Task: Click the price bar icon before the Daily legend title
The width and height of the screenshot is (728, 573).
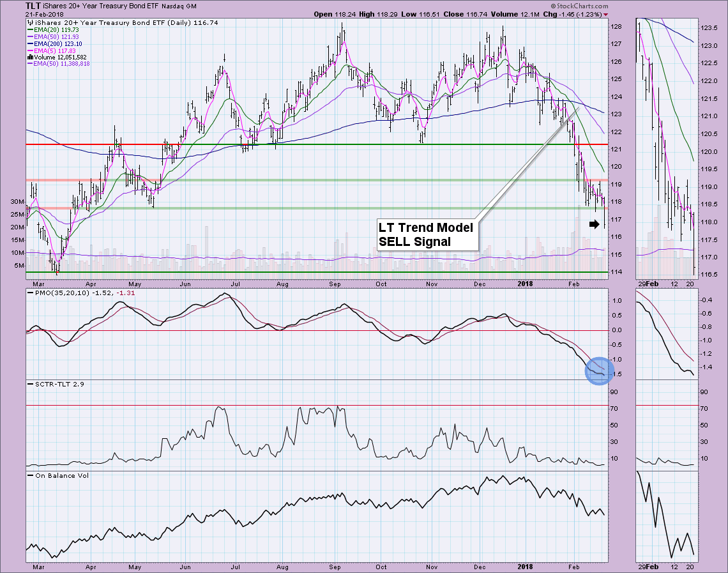Action: pyautogui.click(x=31, y=22)
